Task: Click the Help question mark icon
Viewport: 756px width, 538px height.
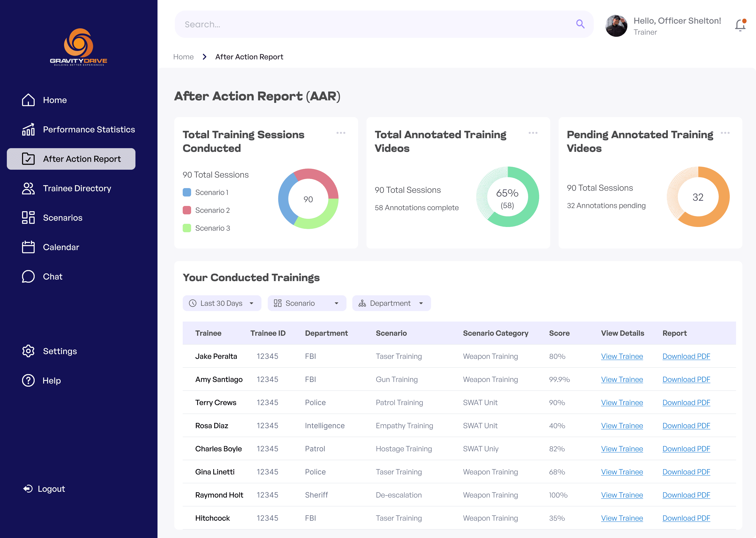Action: click(28, 381)
